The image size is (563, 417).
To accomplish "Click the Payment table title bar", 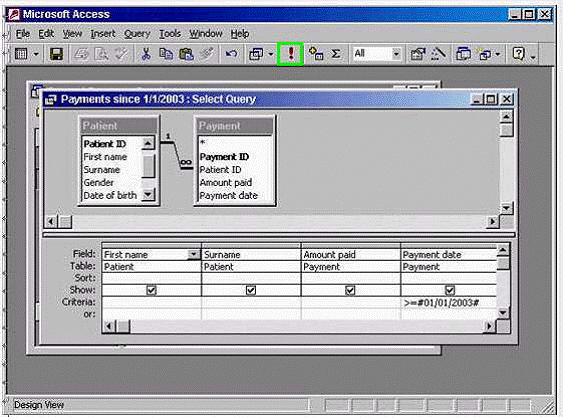I will 235,126.
